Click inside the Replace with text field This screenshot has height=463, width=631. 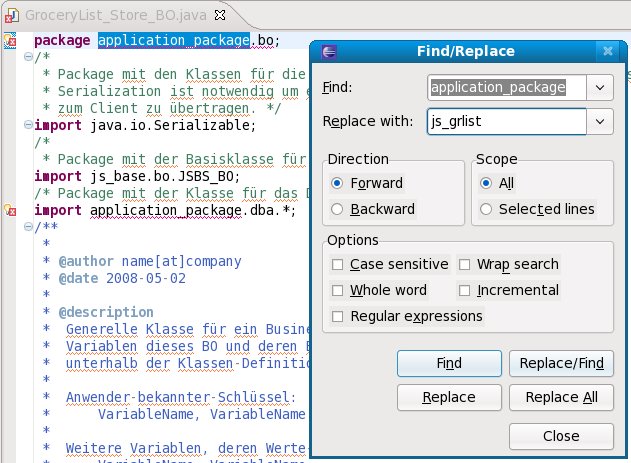click(505, 122)
